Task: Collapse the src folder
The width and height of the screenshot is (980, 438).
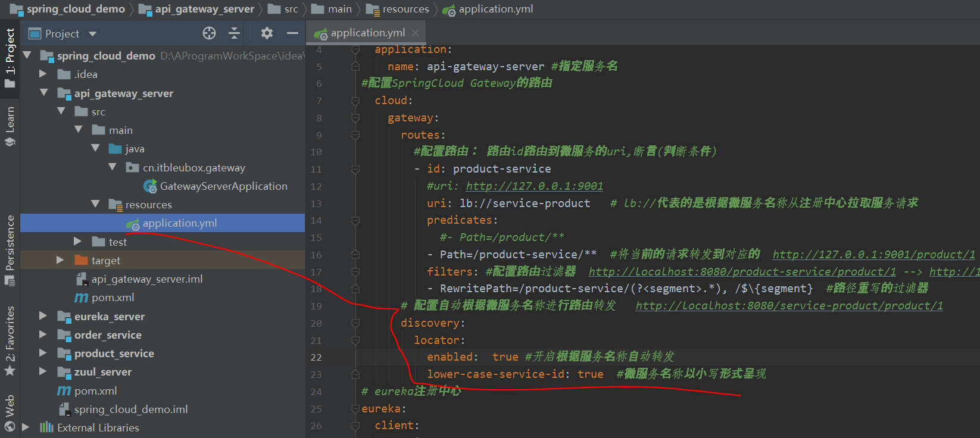Action: [61, 111]
